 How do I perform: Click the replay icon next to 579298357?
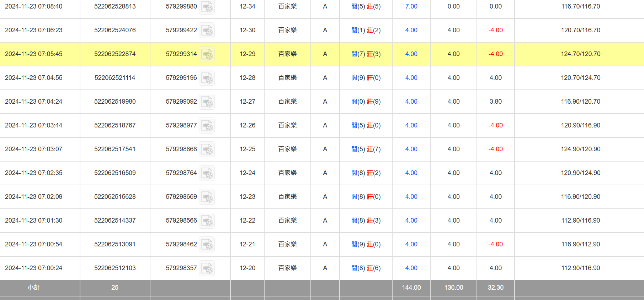point(207,268)
